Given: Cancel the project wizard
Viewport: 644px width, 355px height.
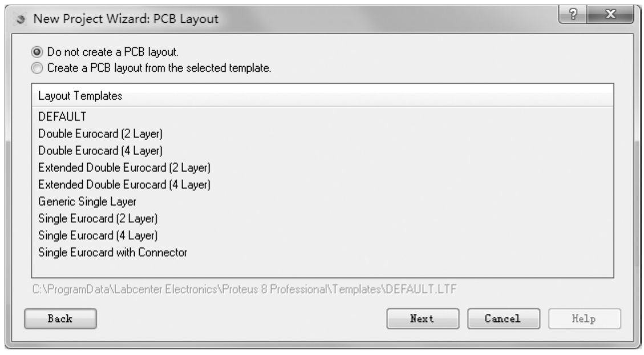Looking at the screenshot, I should [x=503, y=319].
